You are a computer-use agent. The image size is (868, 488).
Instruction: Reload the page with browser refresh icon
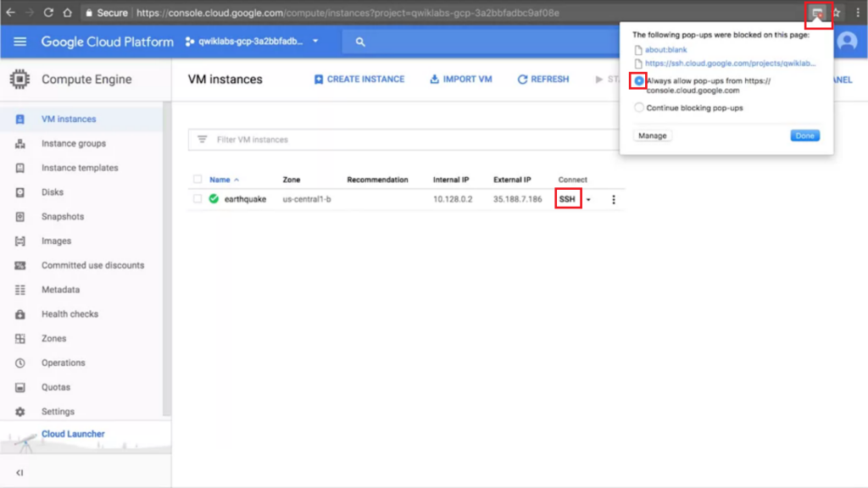click(48, 12)
